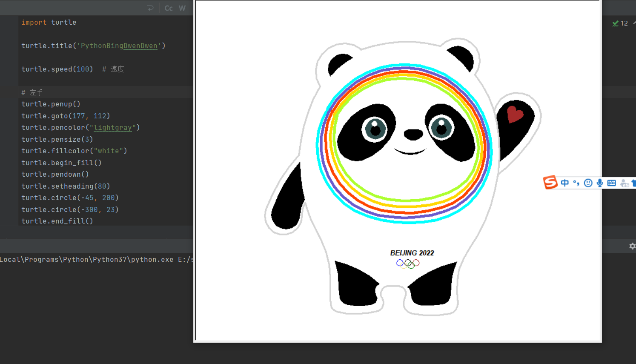The width and height of the screenshot is (636, 364).
Task: Toggle Chinese/English mode on Sogou bar
Action: pyautogui.click(x=565, y=183)
